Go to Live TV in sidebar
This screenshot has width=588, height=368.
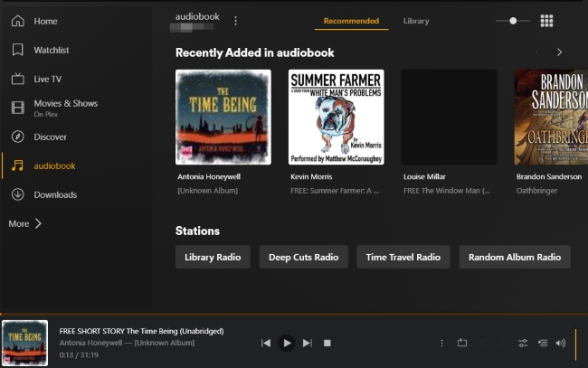tap(47, 79)
